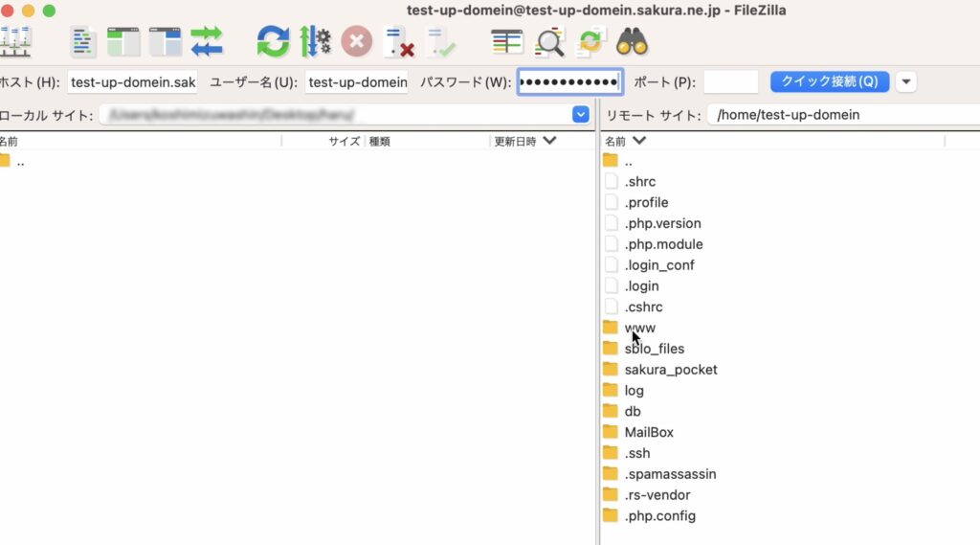
Task: Click the reconnect to last server icon
Action: pos(440,41)
